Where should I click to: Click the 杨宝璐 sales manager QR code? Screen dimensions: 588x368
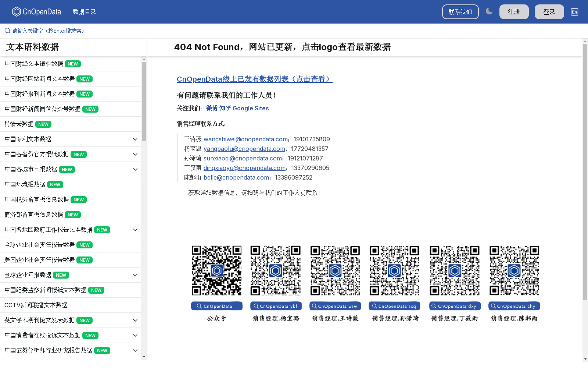tap(276, 270)
